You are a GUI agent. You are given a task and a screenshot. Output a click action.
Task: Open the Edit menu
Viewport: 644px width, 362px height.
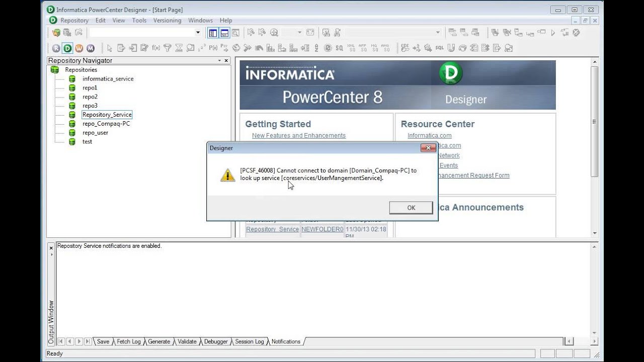pyautogui.click(x=101, y=21)
